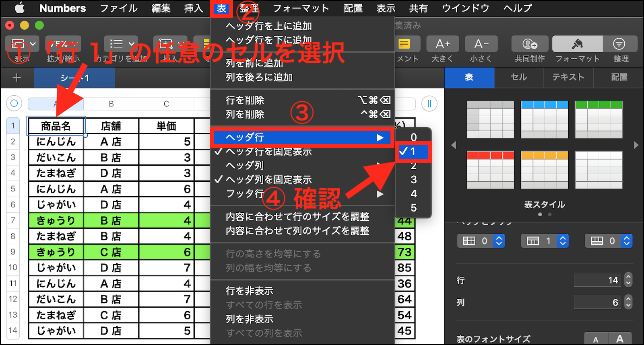Select column B header

[111, 104]
